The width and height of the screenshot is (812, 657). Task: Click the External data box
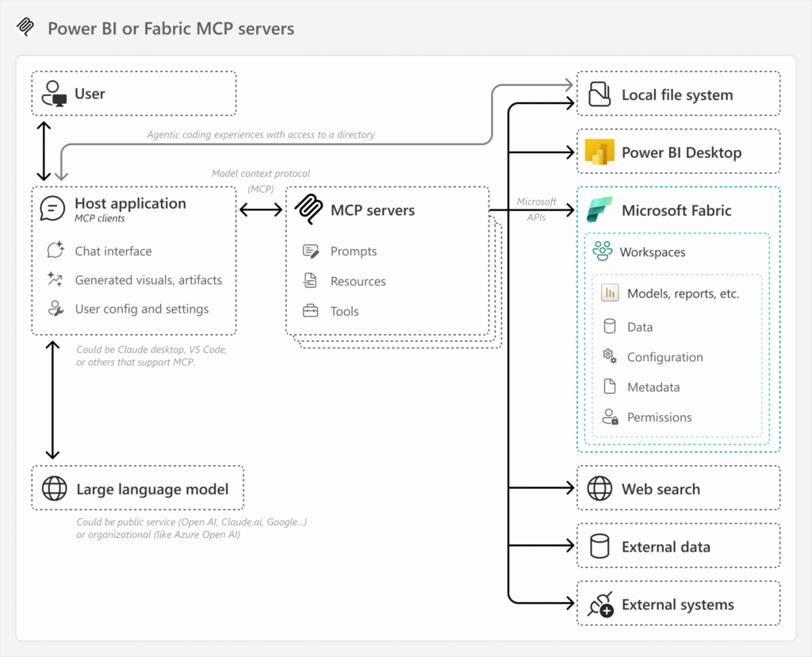tap(678, 546)
